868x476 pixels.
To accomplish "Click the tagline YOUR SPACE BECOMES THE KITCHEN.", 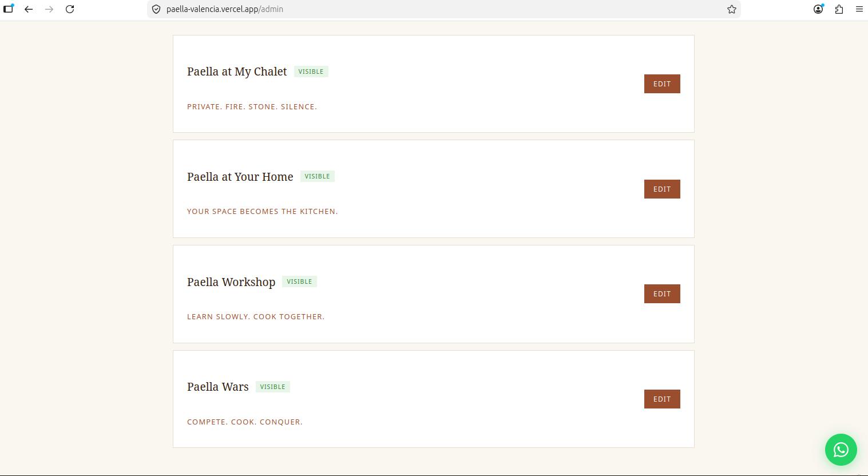I will point(262,211).
